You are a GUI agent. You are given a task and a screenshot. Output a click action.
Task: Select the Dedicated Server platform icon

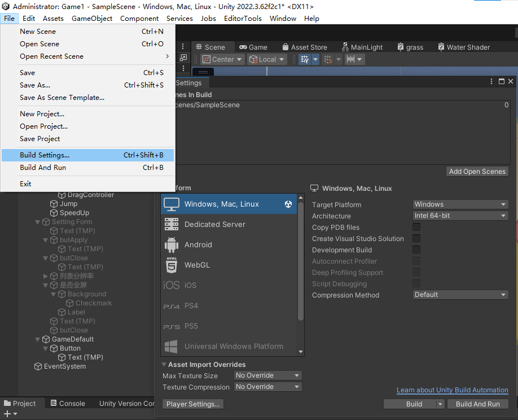[172, 224]
